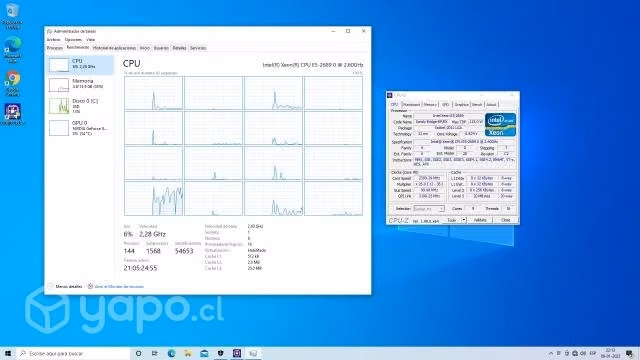Switch to the Servicios tab
The image size is (640, 360).
tap(198, 48)
